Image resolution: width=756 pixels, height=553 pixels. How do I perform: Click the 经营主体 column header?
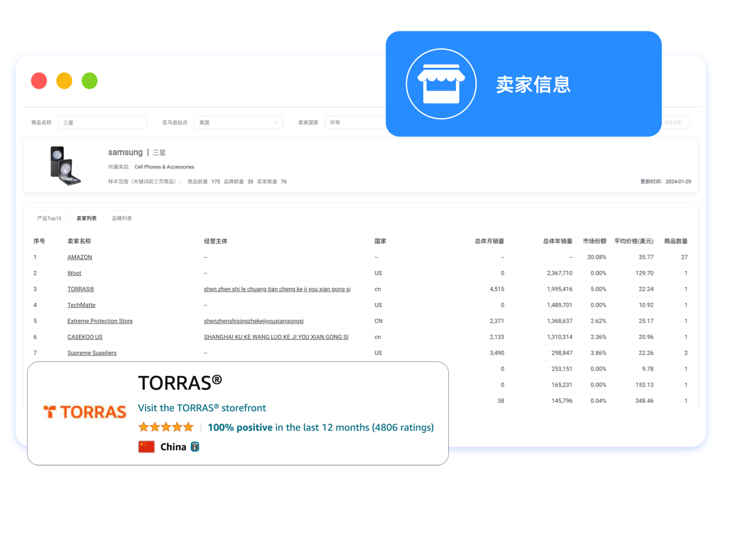pos(215,241)
